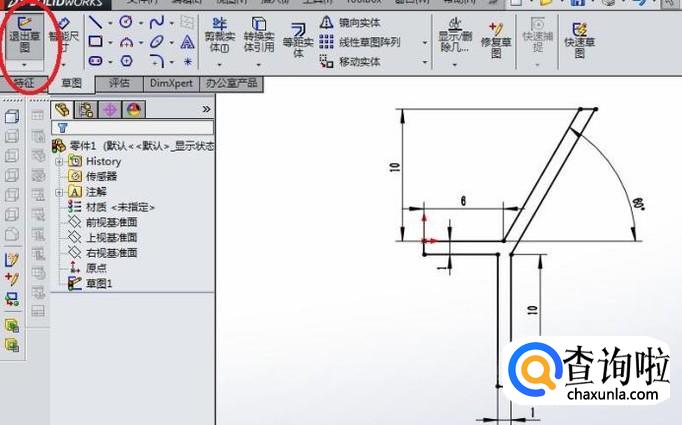
Task: Click 显示/删除几何关系 Display/Delete Relations
Action: pos(455,35)
